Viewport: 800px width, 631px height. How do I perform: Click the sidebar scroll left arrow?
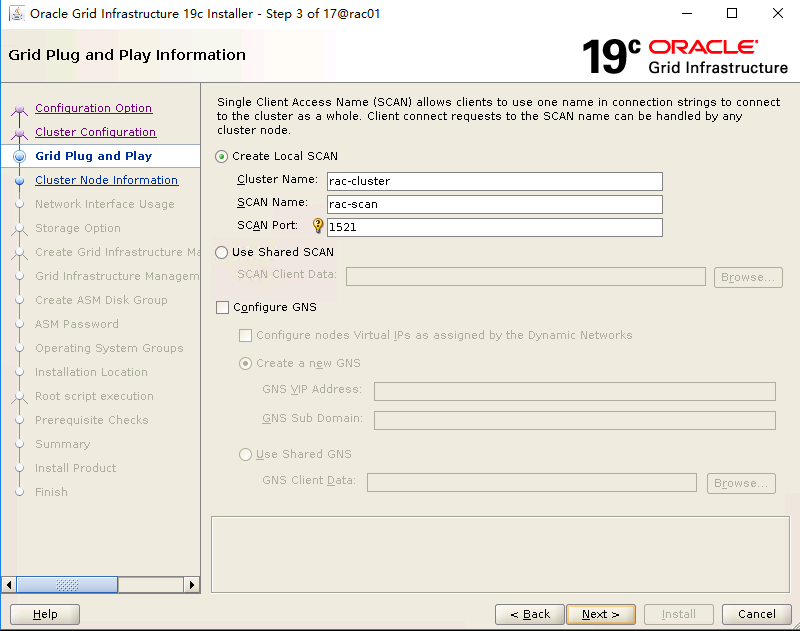[x=9, y=585]
